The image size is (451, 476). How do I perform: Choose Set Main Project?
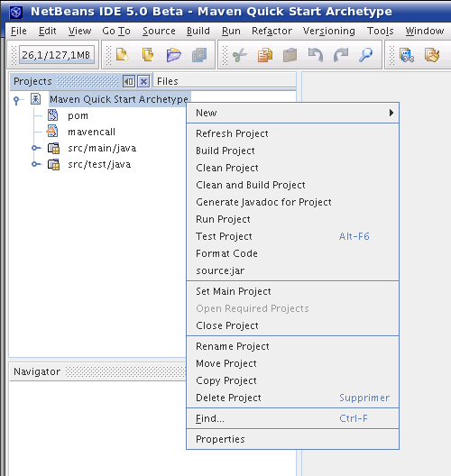pos(292,291)
